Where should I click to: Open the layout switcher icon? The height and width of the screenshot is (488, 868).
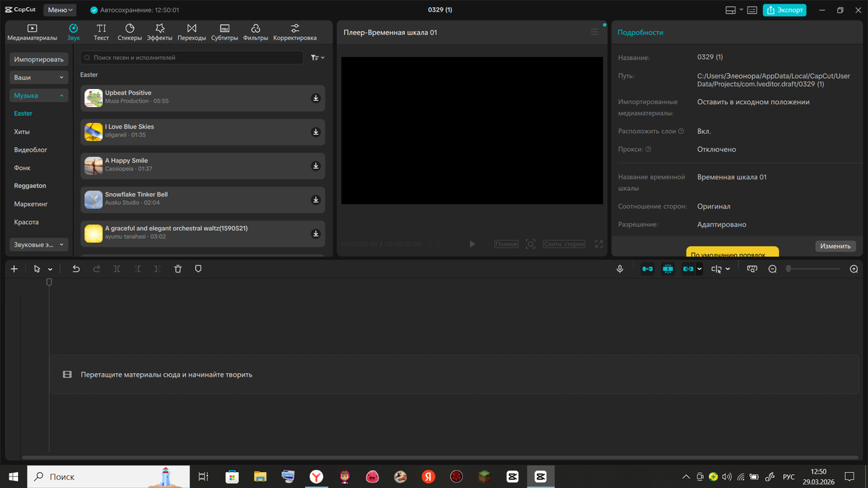click(731, 10)
